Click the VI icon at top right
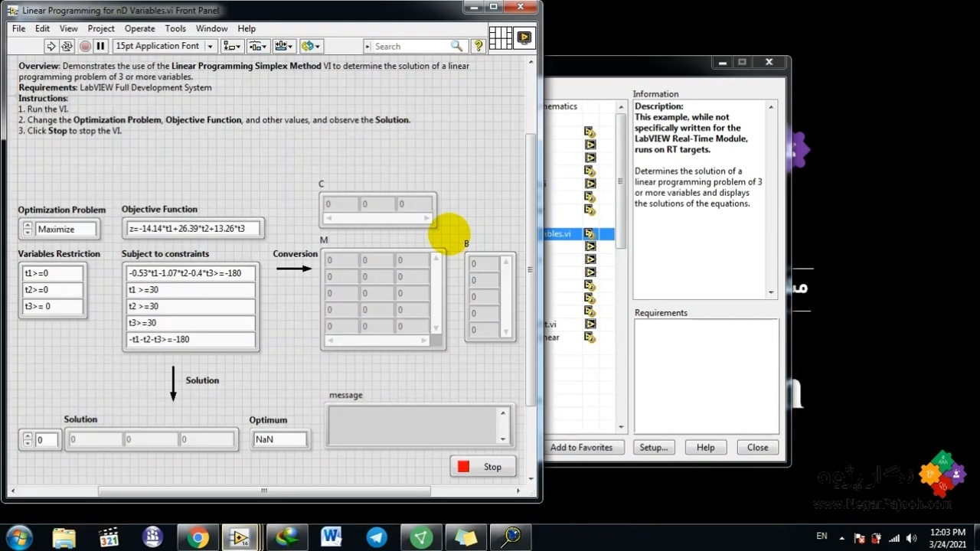 (x=524, y=37)
